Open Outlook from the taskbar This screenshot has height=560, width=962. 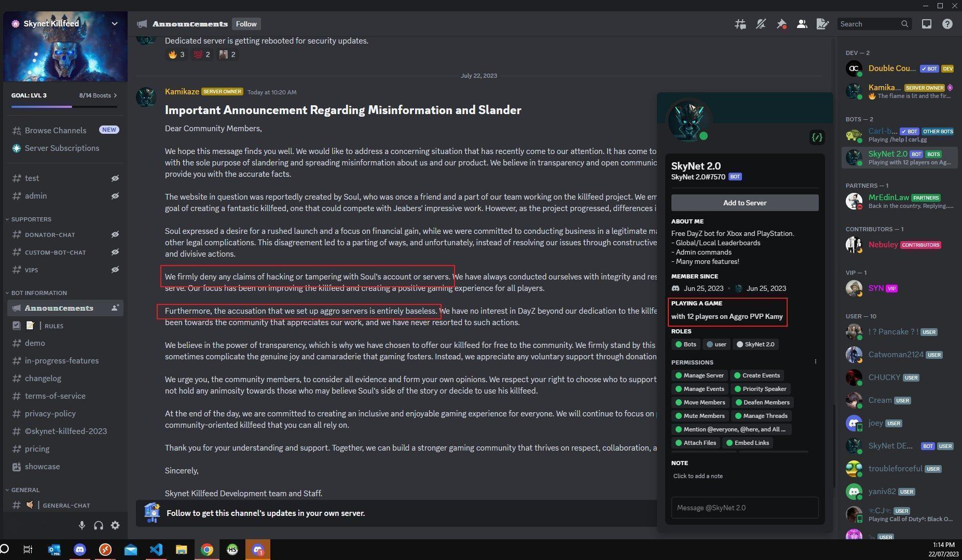point(54,550)
